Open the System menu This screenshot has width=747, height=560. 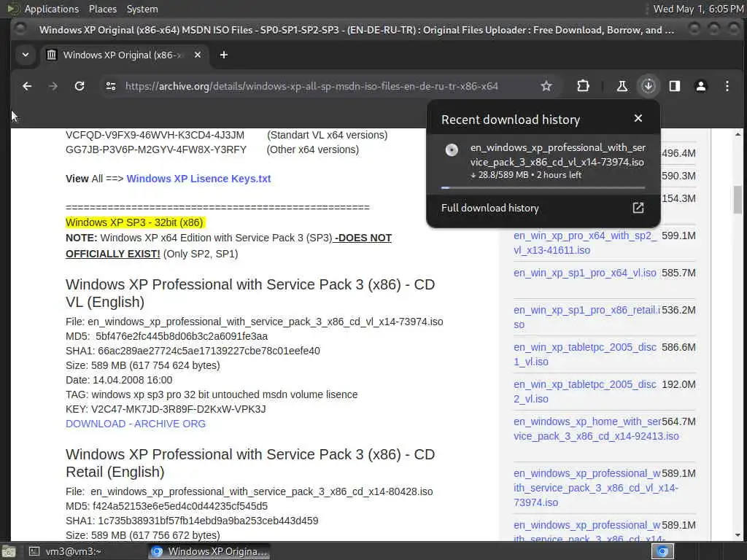(142, 9)
